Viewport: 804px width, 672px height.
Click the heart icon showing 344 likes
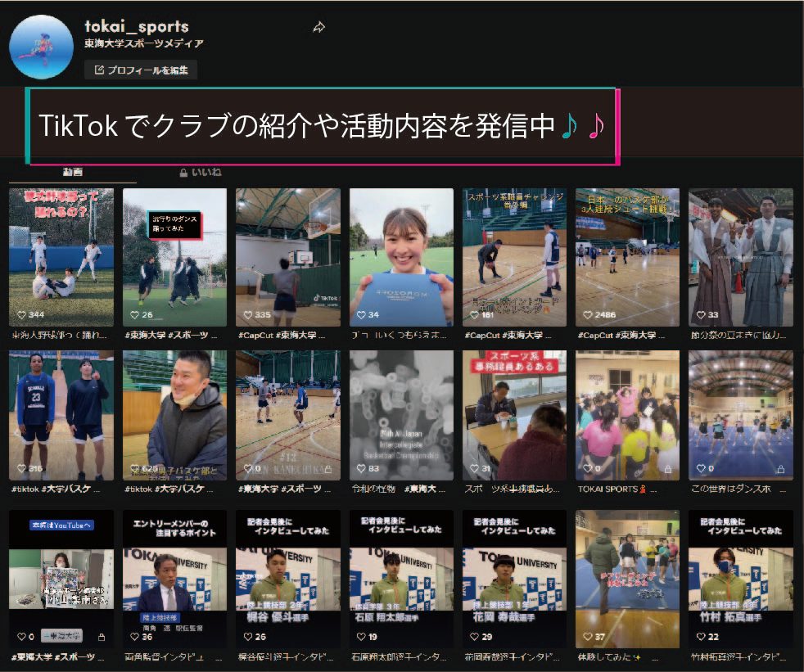tap(22, 315)
